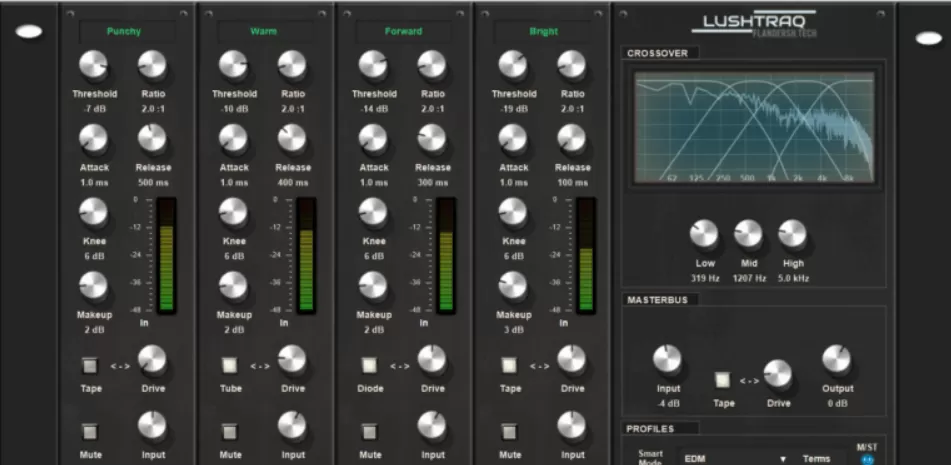Click the Bright band Drive knob
Image resolution: width=951 pixels, height=465 pixels.
[x=572, y=360]
